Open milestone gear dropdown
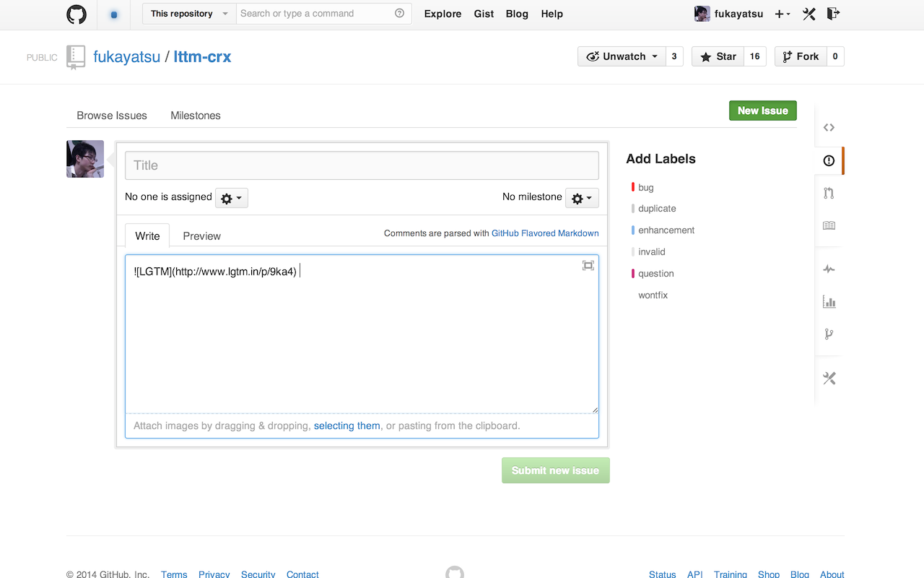Viewport: 924px width, 578px height. 582,198
